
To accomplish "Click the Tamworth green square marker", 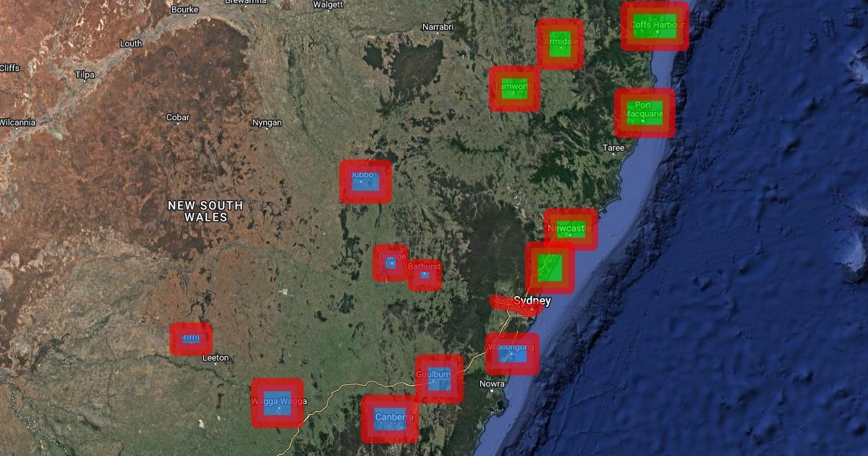I will point(514,89).
